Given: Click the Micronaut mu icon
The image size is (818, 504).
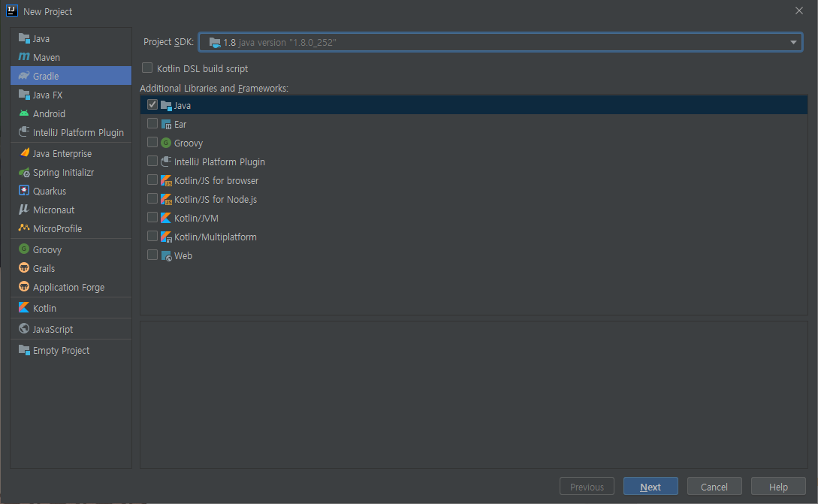Looking at the screenshot, I should (24, 210).
